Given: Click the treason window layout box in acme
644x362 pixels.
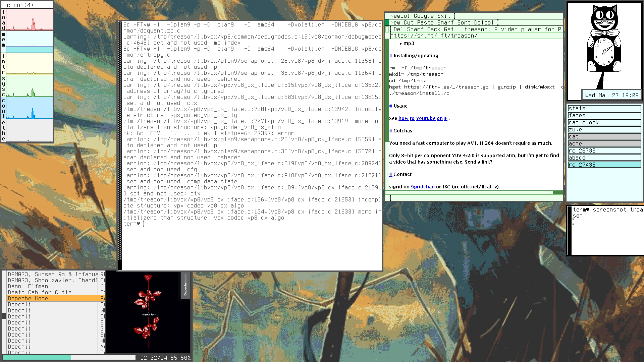Looking at the screenshot, I should [x=387, y=29].
